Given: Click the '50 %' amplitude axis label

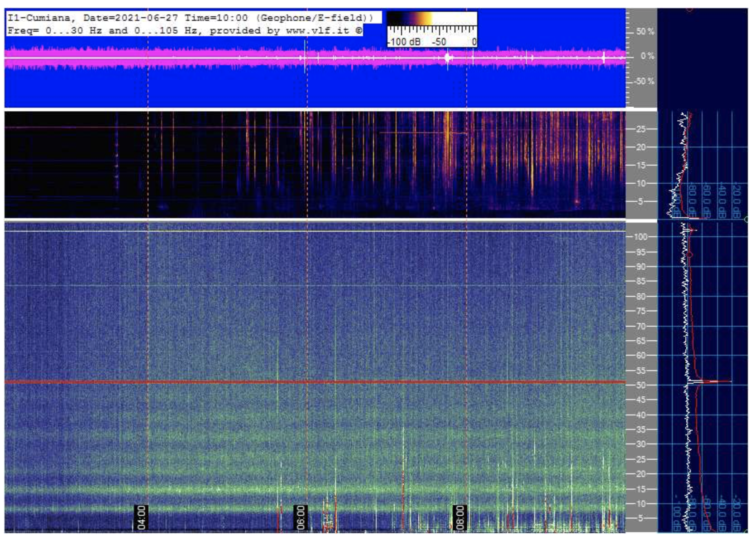Looking at the screenshot, I should click(645, 32).
